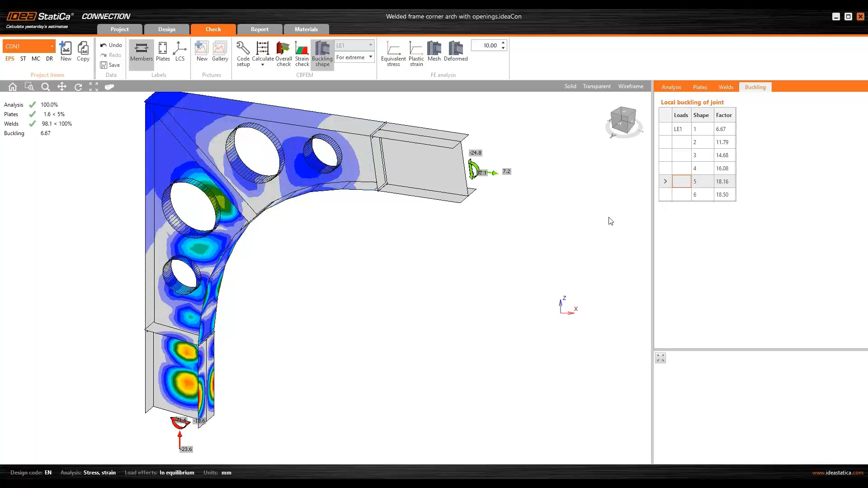Click the home view icon
The height and width of the screenshot is (488, 868).
pos(13,87)
